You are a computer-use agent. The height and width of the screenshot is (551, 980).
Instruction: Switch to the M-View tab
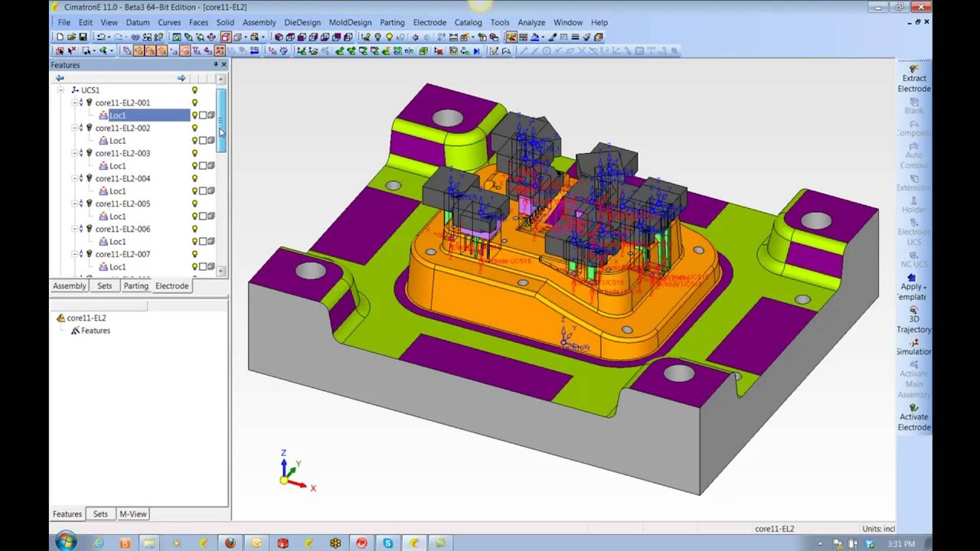pyautogui.click(x=133, y=514)
